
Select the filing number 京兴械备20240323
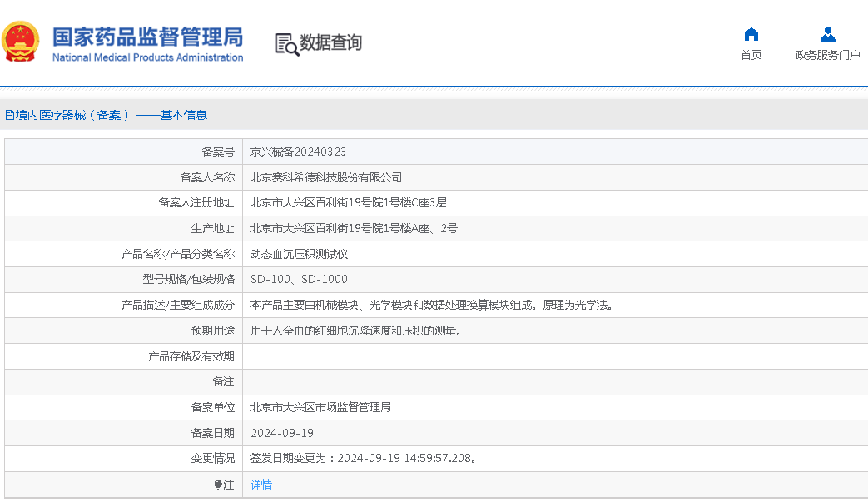click(298, 152)
